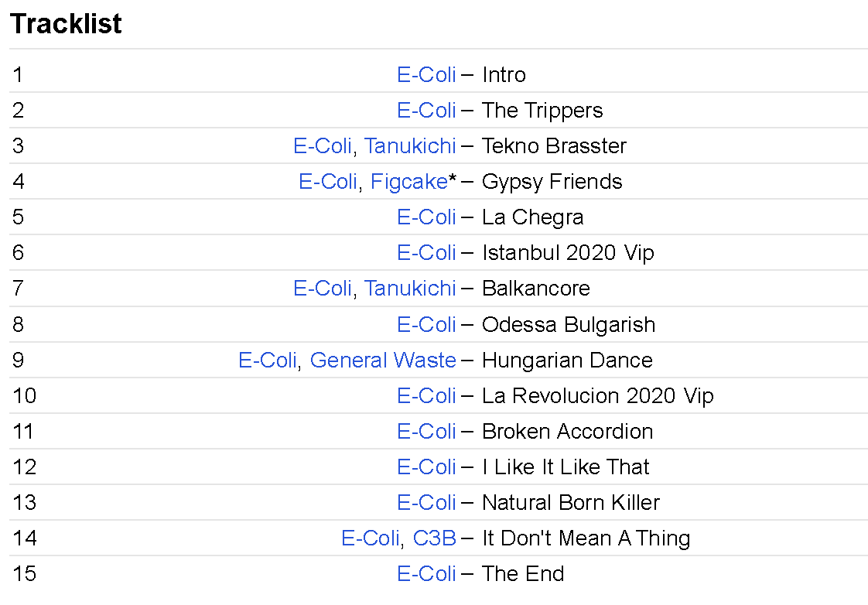Select E-Coli link next to La Chegra
Image resolution: width=868 pixels, height=605 pixels.
[426, 217]
